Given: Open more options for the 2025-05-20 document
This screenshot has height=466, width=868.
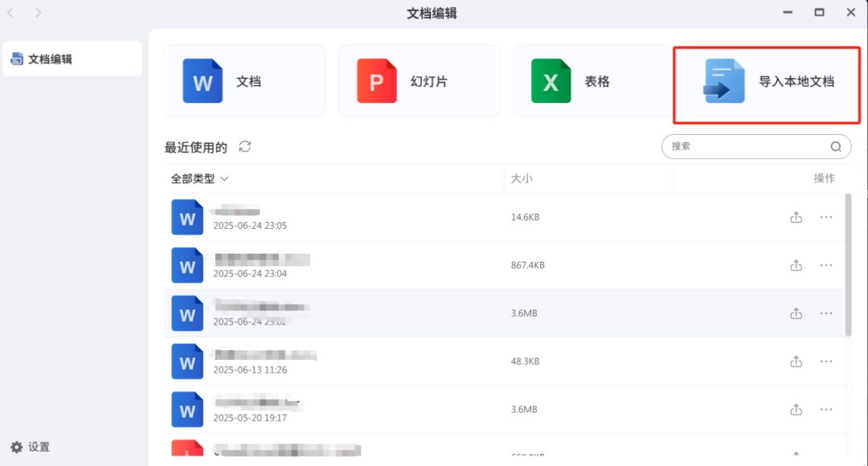Looking at the screenshot, I should [x=826, y=410].
